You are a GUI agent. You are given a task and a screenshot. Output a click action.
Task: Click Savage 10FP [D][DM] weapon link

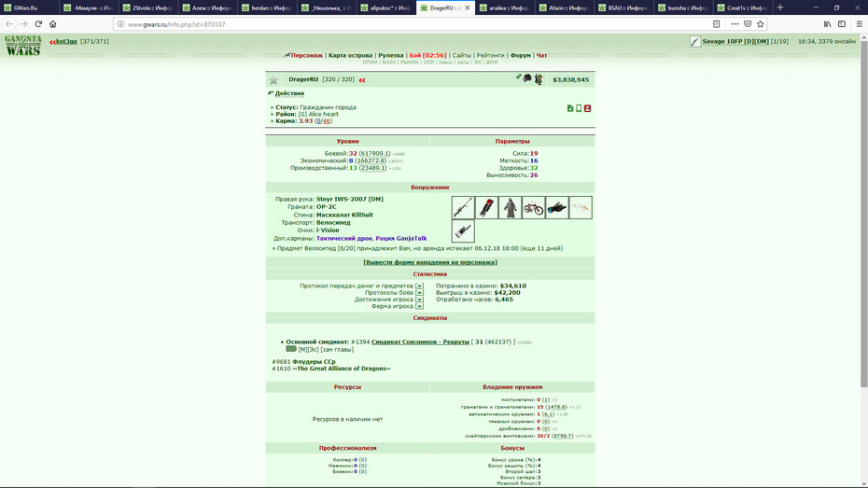point(735,41)
